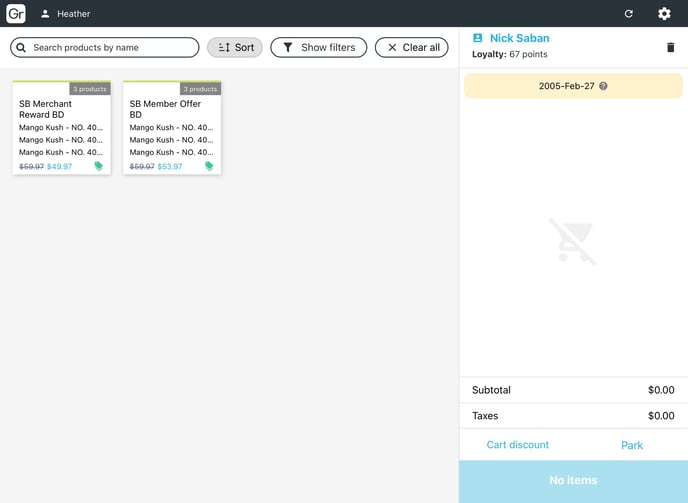
Task: Click the help icon next to birthdate
Action: [x=603, y=86]
